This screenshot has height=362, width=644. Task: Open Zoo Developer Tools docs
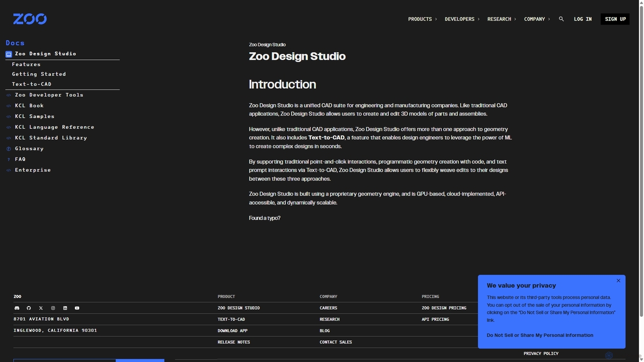pyautogui.click(x=49, y=95)
